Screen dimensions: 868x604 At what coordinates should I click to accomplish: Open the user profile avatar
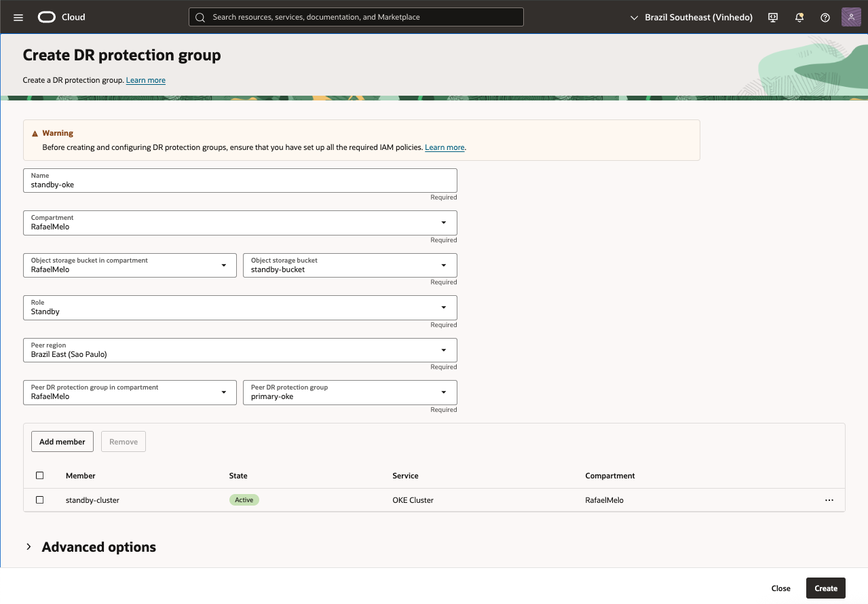point(850,17)
